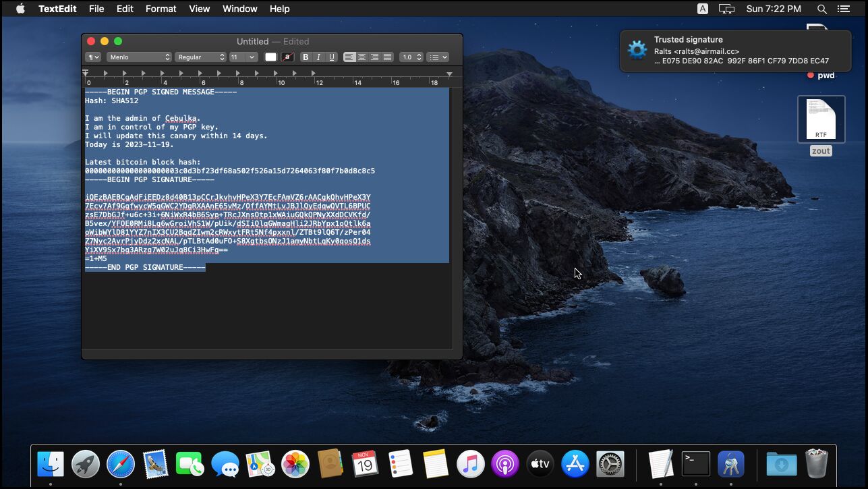The width and height of the screenshot is (868, 489).
Task: Open the Format menu
Action: tap(161, 9)
